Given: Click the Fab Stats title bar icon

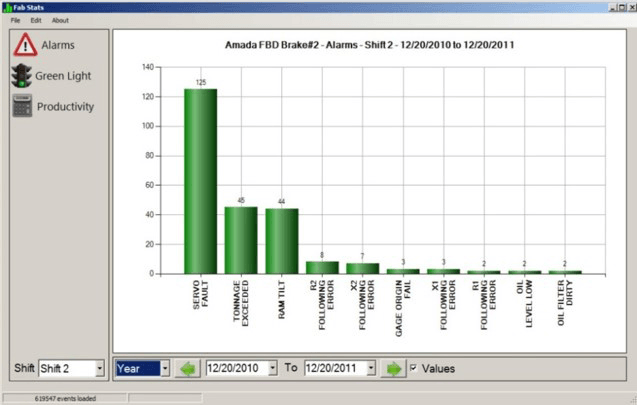Looking at the screenshot, I should (6, 6).
